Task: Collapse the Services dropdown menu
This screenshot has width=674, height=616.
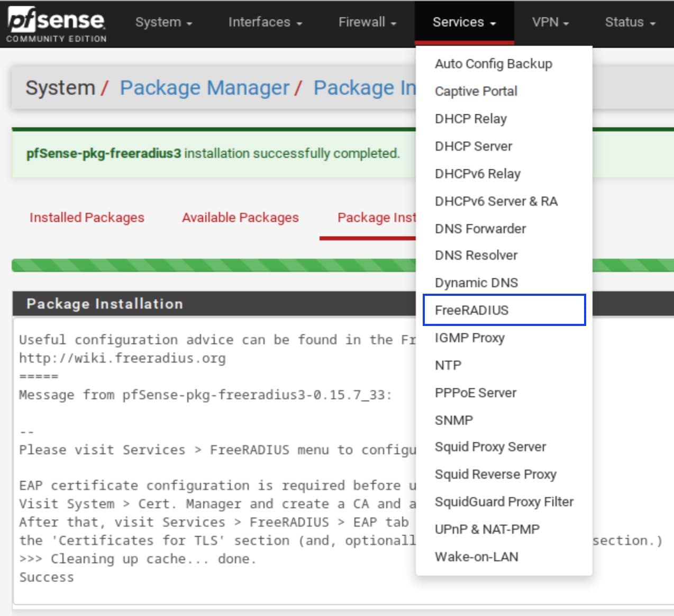Action: pos(464,22)
